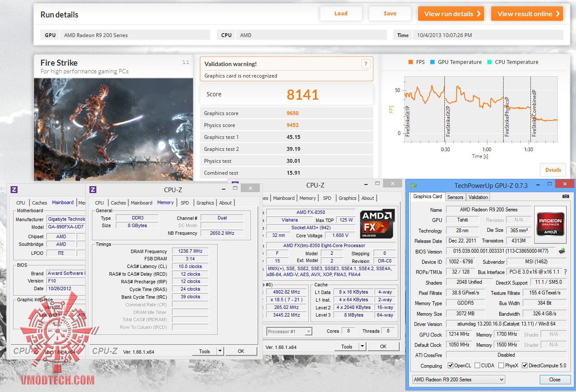Click the Graphics score value 9650
This screenshot has height=392, width=576.
[293, 113]
